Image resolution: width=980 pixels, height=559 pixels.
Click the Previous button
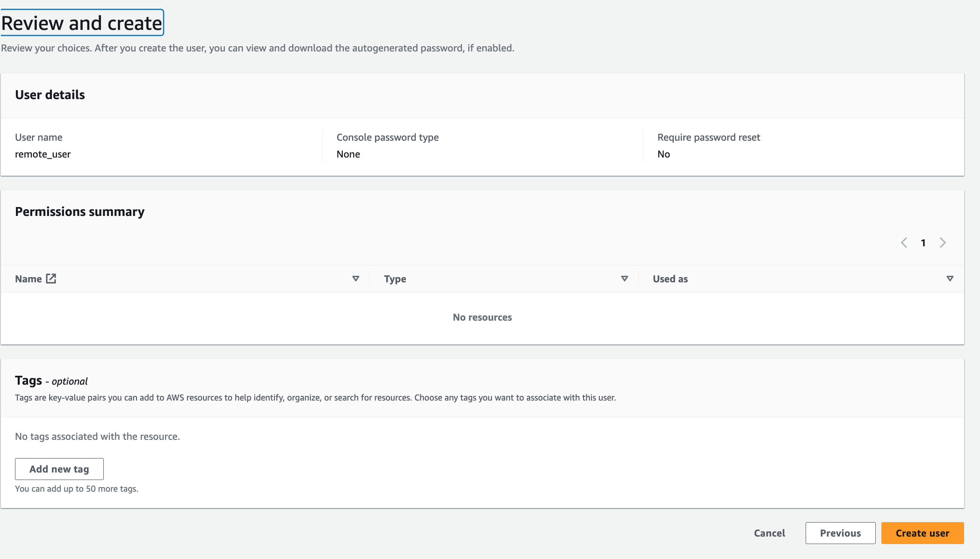[x=840, y=533]
